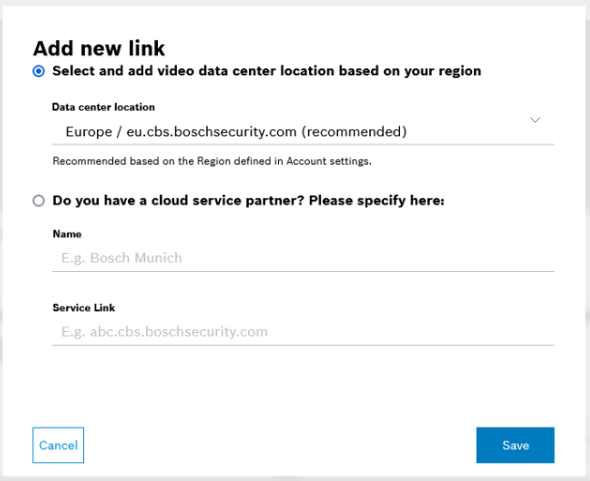Click the Service Link field label

(84, 308)
